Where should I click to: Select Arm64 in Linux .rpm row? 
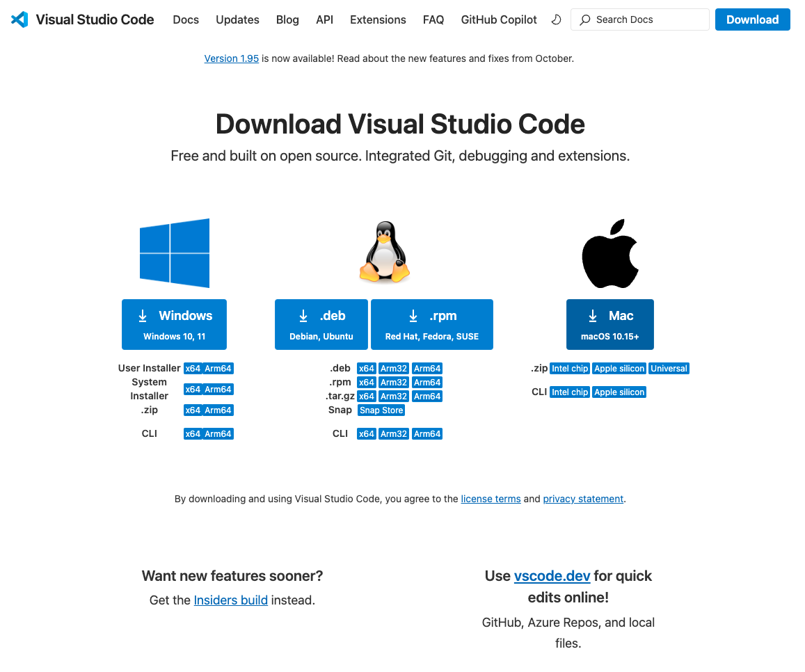point(427,383)
